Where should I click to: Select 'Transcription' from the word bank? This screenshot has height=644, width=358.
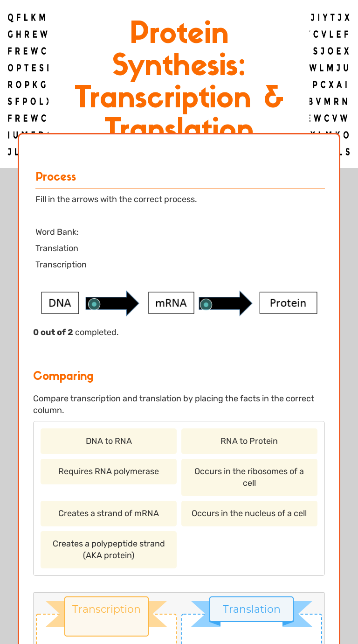point(61,264)
